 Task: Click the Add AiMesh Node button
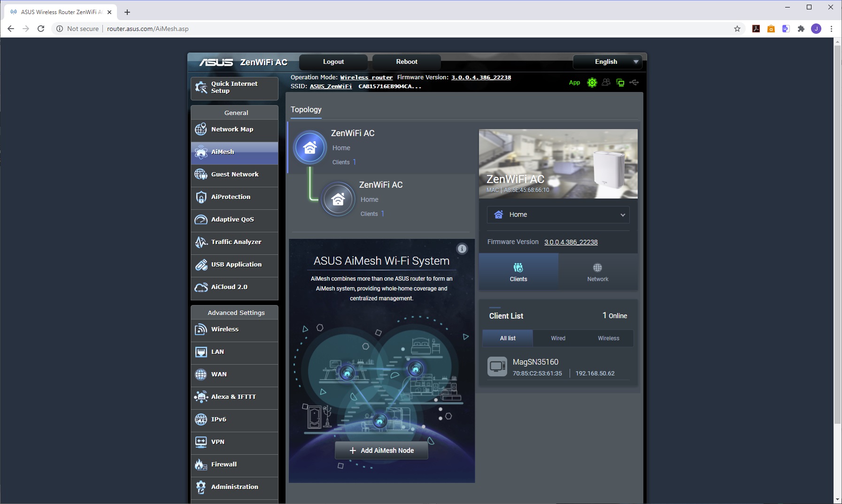381,451
